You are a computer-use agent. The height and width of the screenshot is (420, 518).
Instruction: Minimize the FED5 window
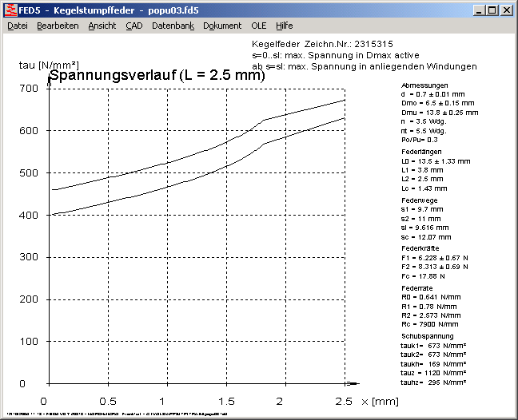coord(478,10)
